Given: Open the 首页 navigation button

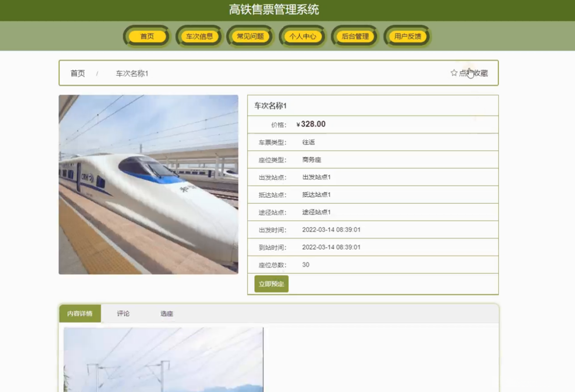Looking at the screenshot, I should pos(147,36).
